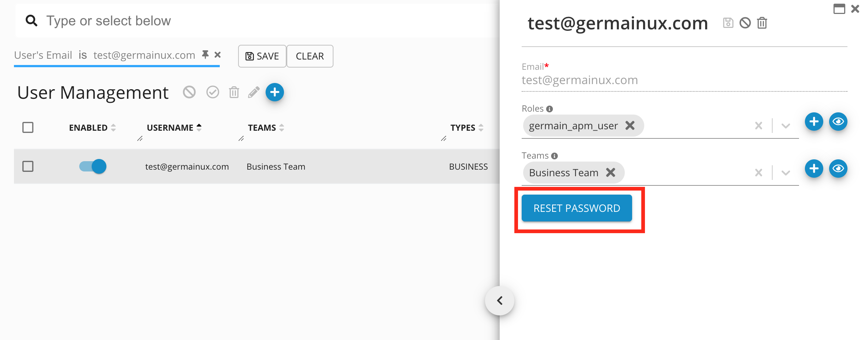Click the enable users checkmark icon
868x340 pixels.
(213, 92)
